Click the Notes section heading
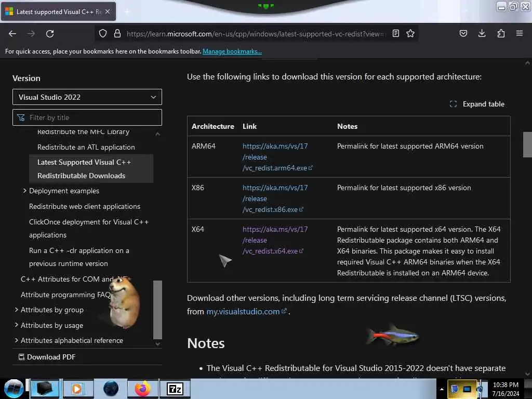The width and height of the screenshot is (532, 399). pyautogui.click(x=206, y=343)
